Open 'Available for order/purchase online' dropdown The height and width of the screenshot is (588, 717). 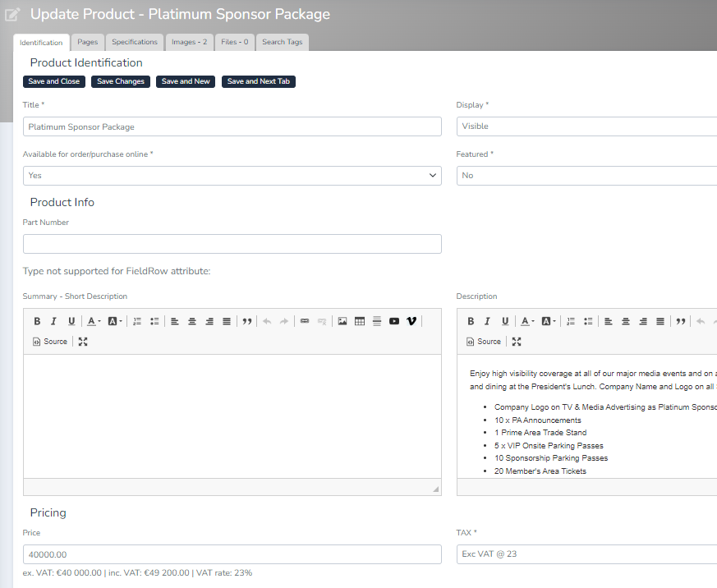(232, 176)
